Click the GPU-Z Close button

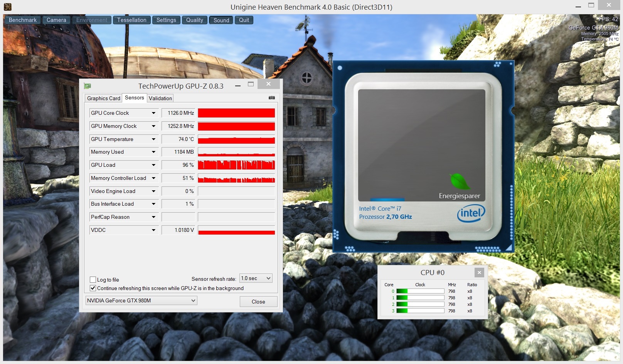[x=258, y=302]
